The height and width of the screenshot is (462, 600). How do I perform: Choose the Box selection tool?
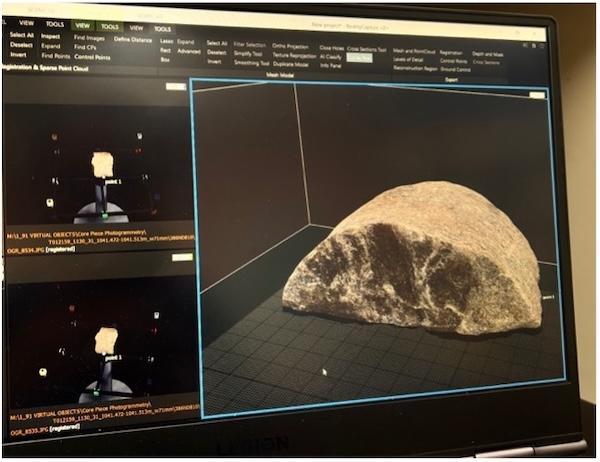pos(165,60)
